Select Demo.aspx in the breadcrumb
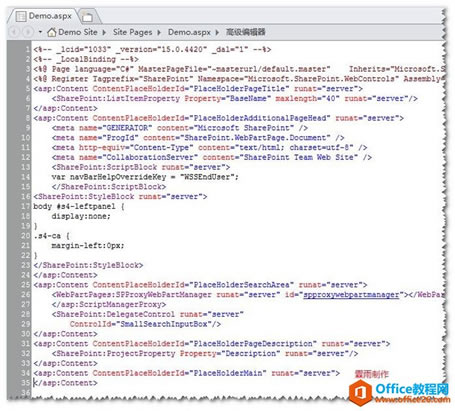Screen dimensions: 455x411 point(189,32)
